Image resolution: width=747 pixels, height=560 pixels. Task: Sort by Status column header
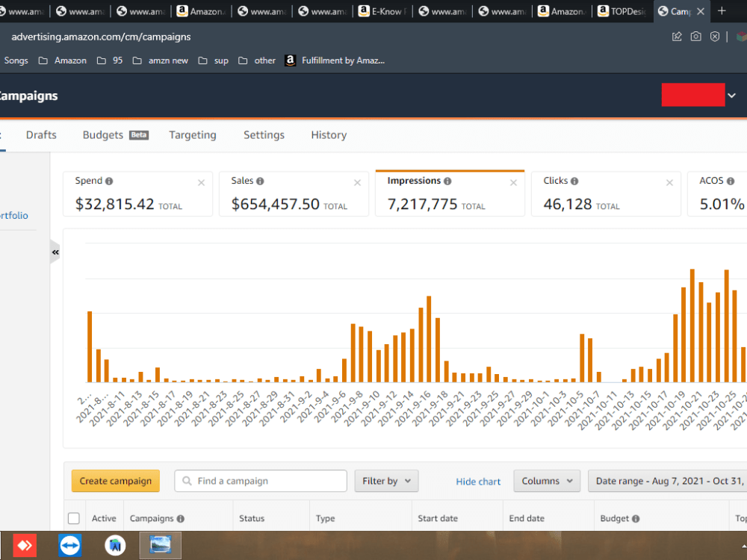(252, 518)
